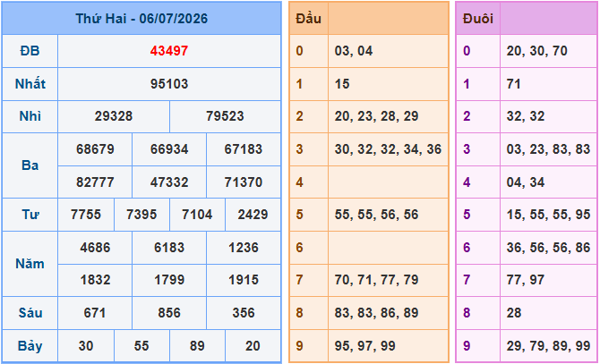600x364 pixels.
Task: Select Đầu row values 83, 83, 86, 89
Action: tap(376, 313)
